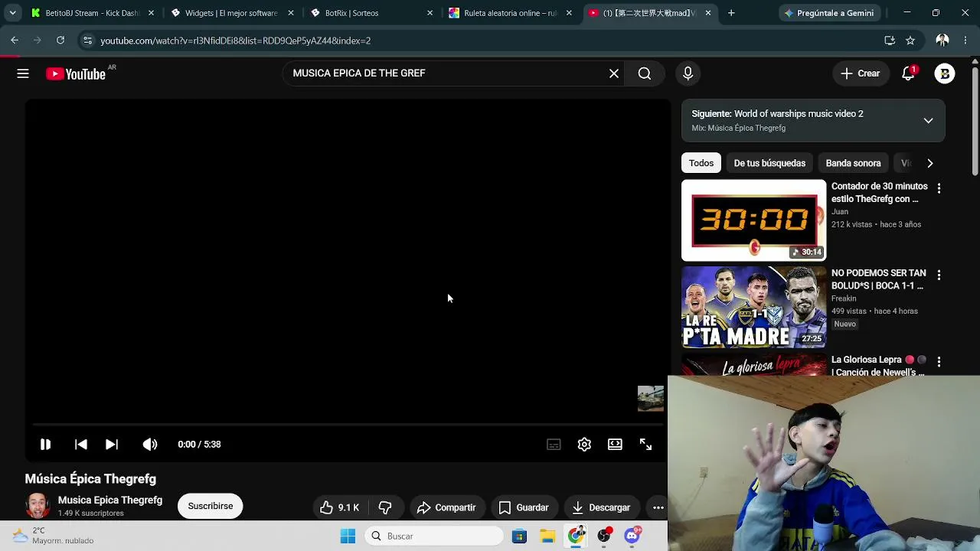980x551 pixels.
Task: Show more filter chips with the arrow
Action: [930, 163]
